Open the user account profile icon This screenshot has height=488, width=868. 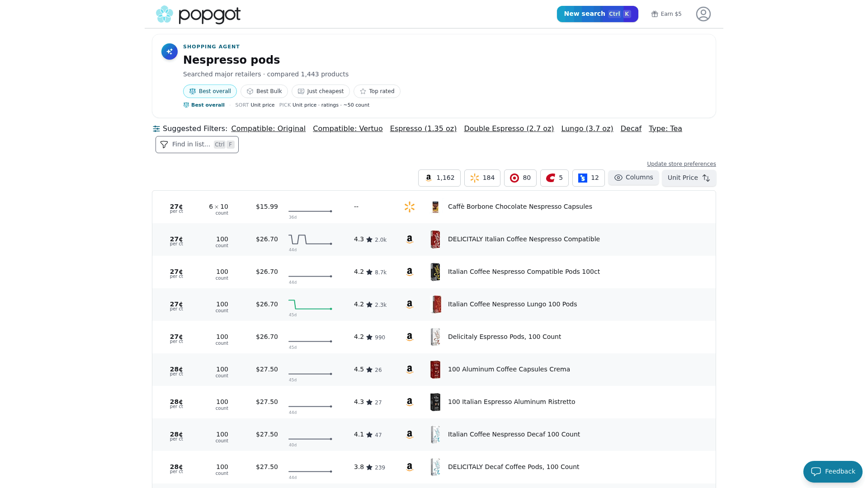coord(703,14)
